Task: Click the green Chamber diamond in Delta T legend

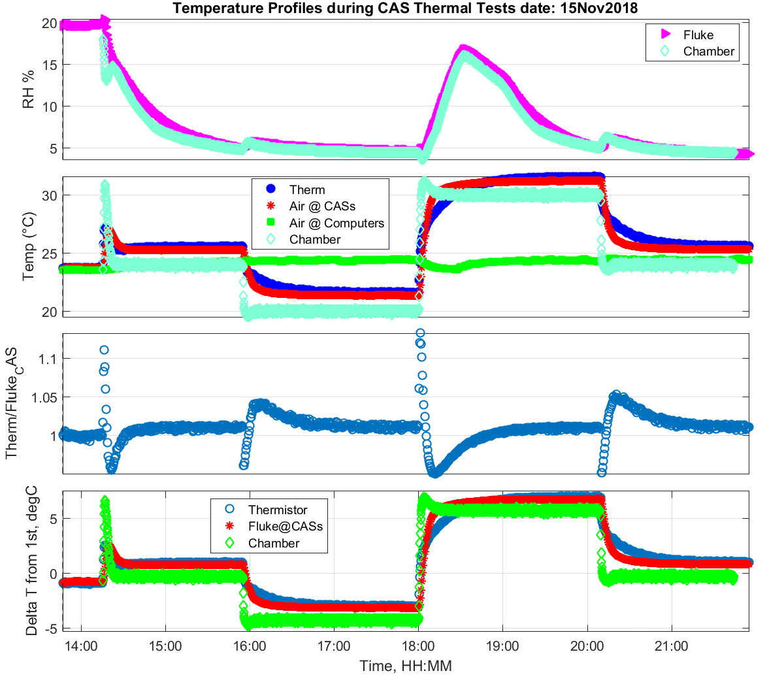Action: [x=229, y=543]
